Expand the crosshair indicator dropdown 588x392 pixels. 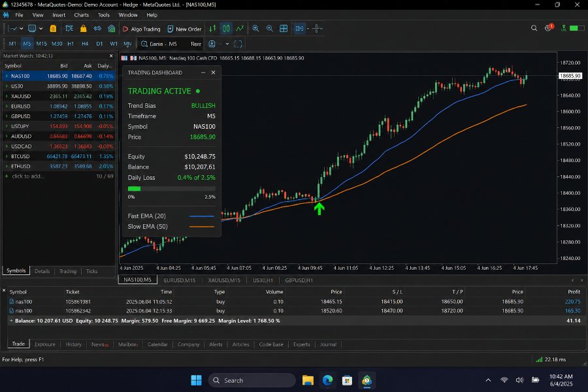pos(321,29)
